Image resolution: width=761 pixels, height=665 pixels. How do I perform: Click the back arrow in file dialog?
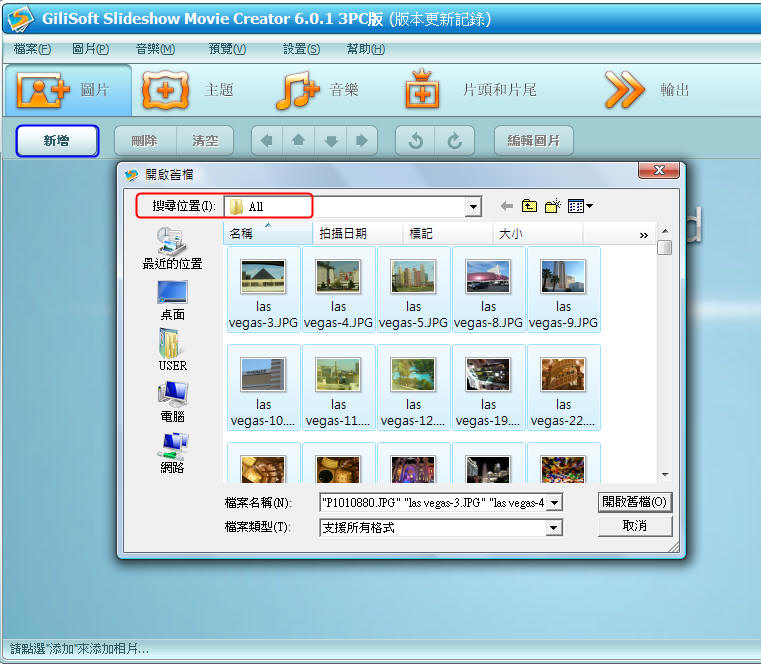tap(506, 206)
